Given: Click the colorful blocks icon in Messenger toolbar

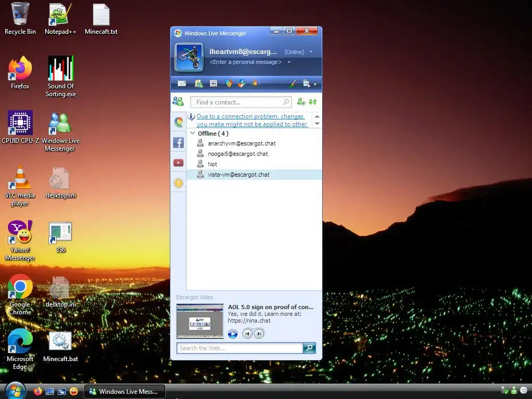Looking at the screenshot, I should 242,84.
